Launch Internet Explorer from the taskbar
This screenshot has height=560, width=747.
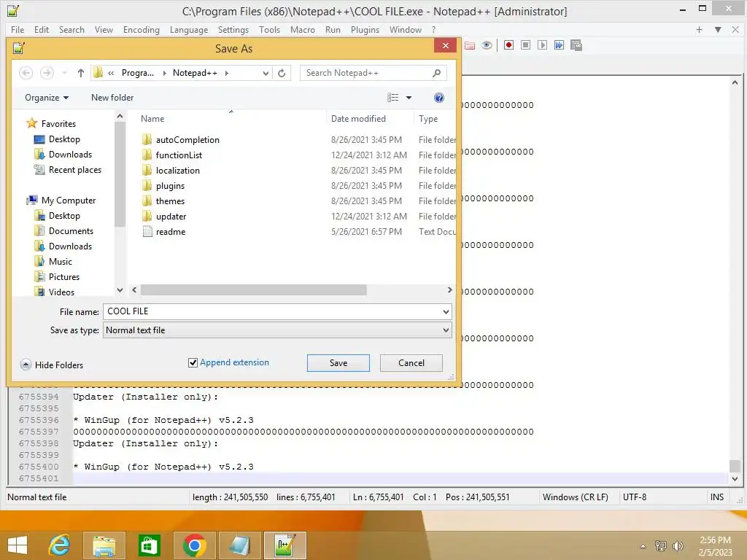60,545
